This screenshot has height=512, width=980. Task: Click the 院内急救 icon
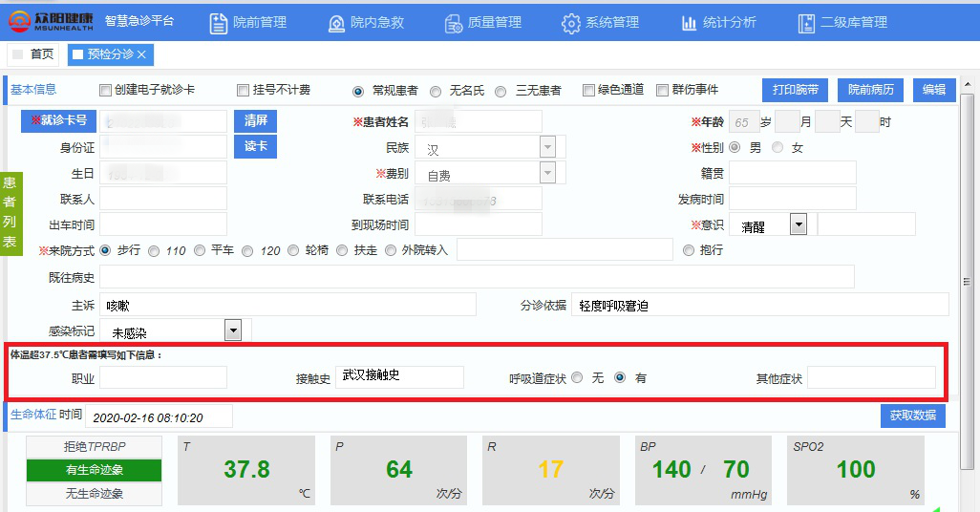point(336,24)
